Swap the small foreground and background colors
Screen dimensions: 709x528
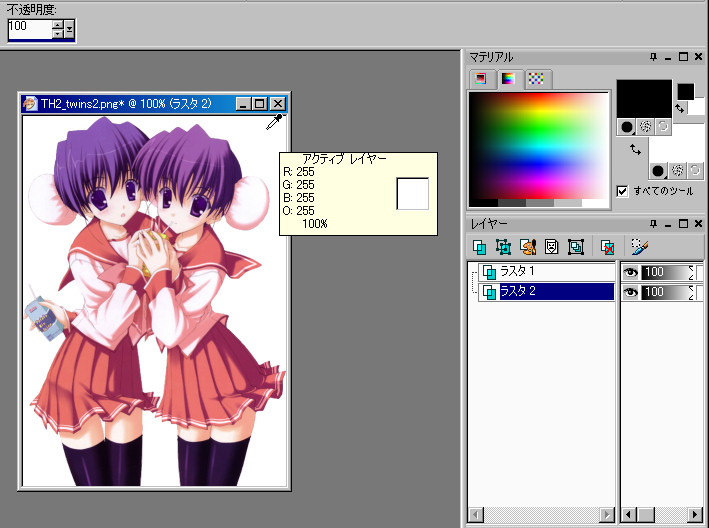pyautogui.click(x=679, y=108)
